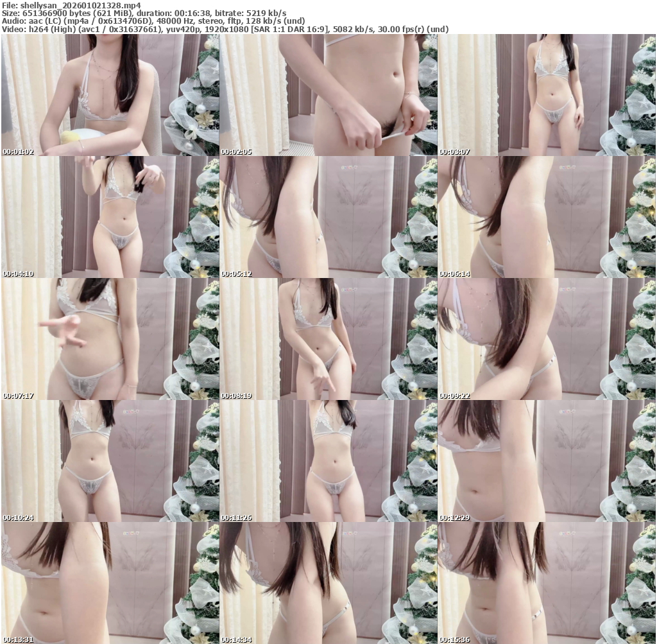Open the frame timestamped 00:12:29
Viewport: 657px width, 644px height.
pos(546,461)
